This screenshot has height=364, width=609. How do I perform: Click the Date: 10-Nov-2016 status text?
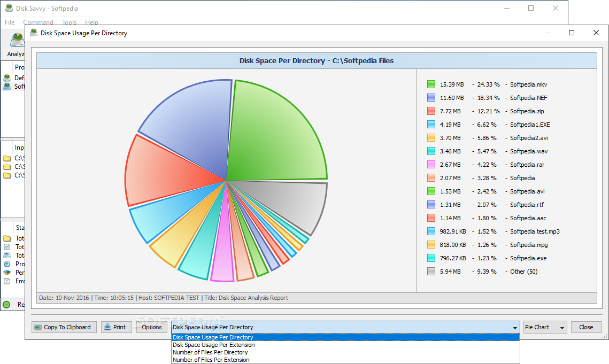pyautogui.click(x=64, y=298)
